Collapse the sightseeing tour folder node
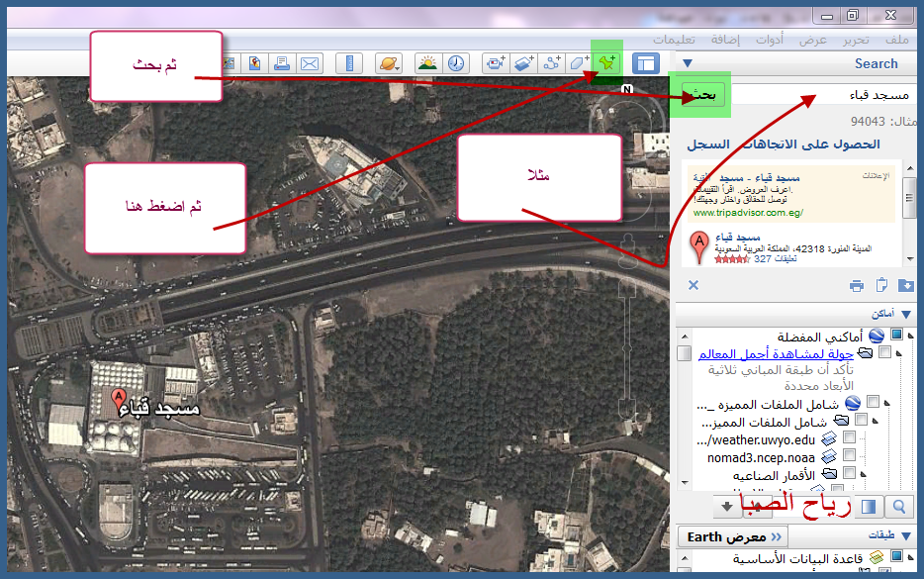This screenshot has height=579, width=924. [898, 353]
